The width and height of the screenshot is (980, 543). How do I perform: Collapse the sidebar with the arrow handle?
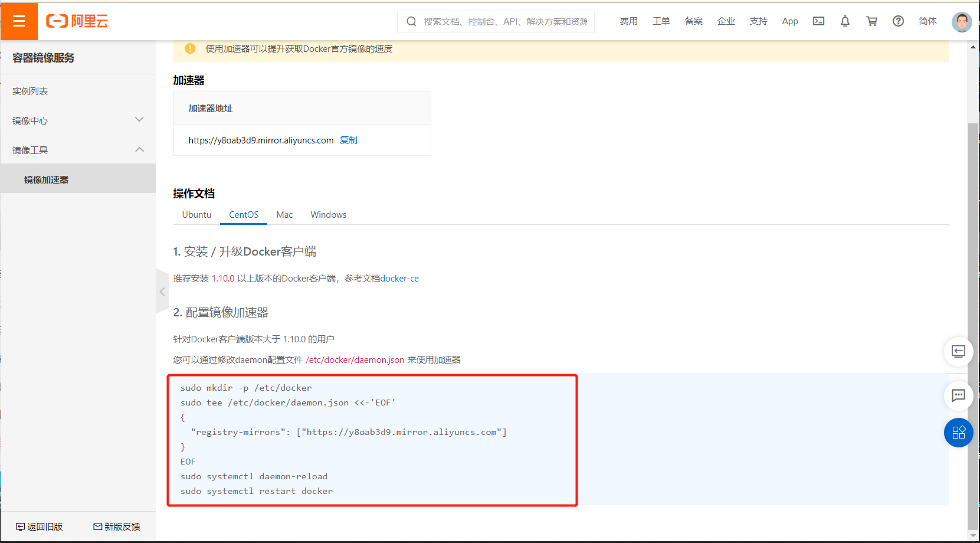162,291
